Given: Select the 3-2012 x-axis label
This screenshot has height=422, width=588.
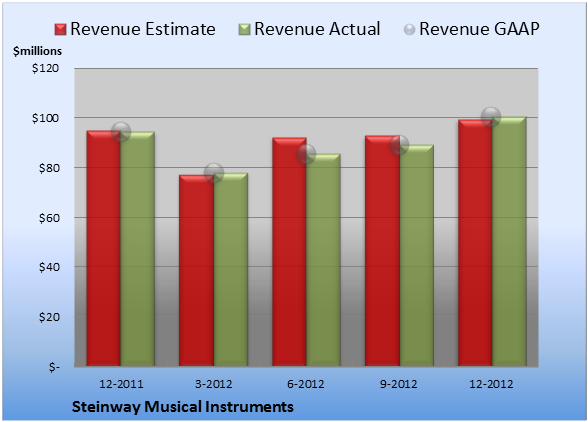Looking at the screenshot, I should click(x=214, y=384).
